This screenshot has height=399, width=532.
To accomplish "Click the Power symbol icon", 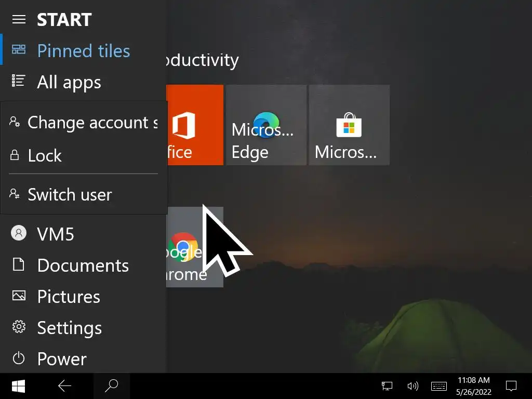I will click(19, 358).
